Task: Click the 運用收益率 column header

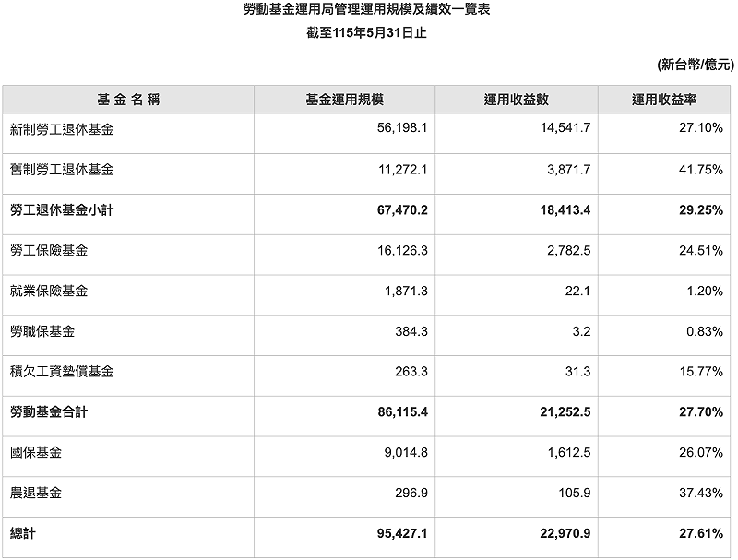Action: [664, 100]
